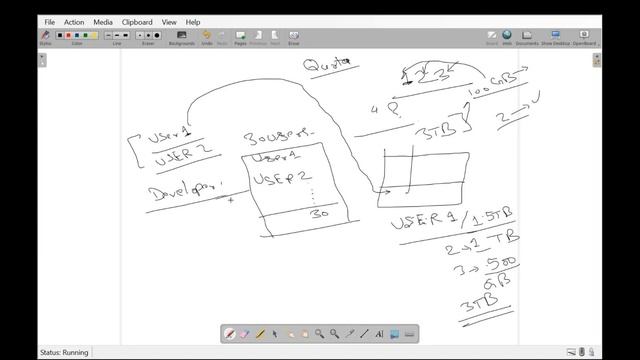
Task: Select the blue pen color
Action: coord(77,36)
